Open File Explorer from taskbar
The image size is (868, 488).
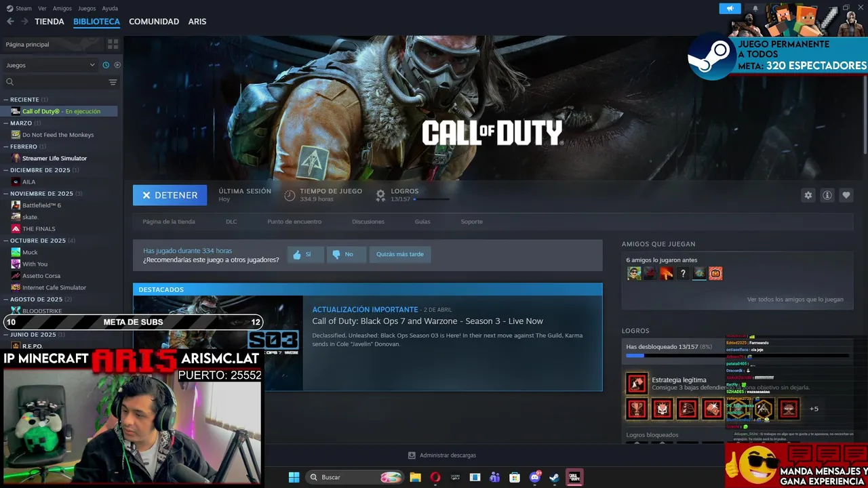pos(415,477)
